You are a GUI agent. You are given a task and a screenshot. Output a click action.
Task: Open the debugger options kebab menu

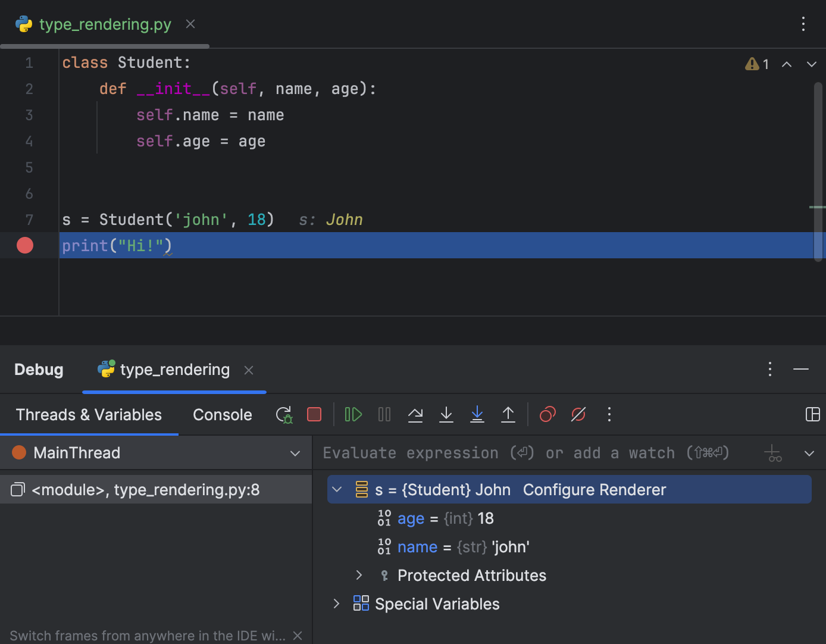(609, 414)
